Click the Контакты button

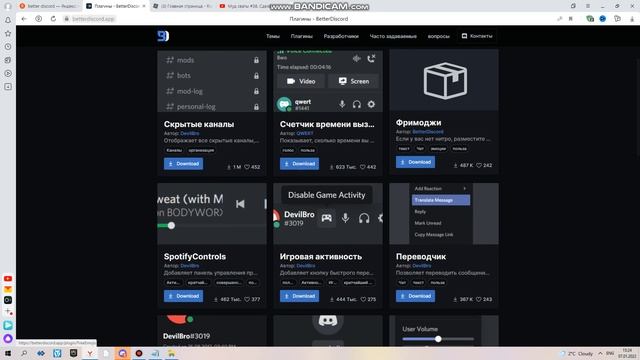(x=477, y=36)
